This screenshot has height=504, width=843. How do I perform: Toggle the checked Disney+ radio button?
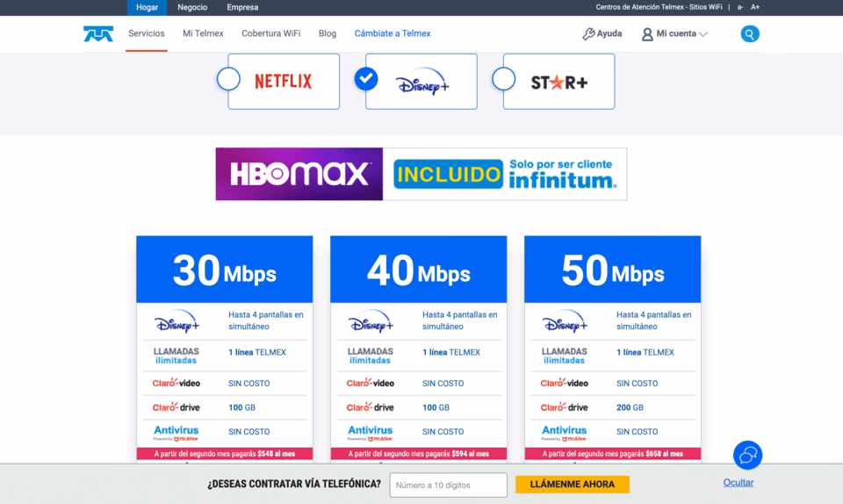366,79
